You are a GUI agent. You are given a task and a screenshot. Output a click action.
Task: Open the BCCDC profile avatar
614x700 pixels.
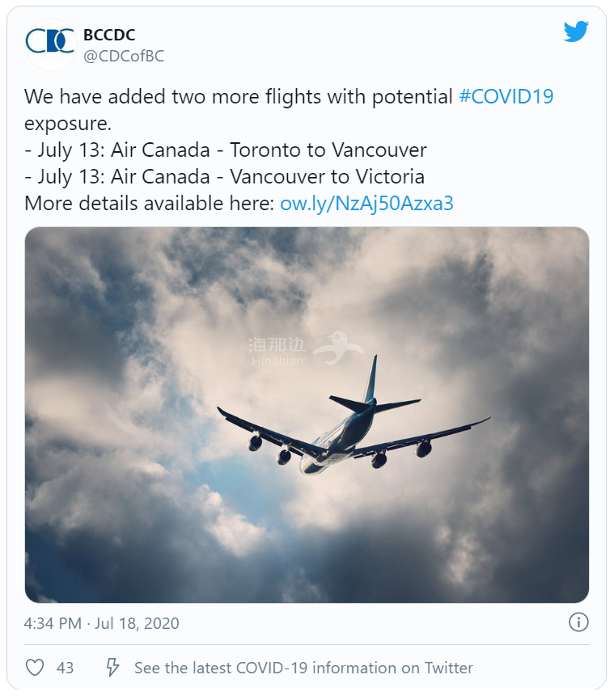pos(50,44)
